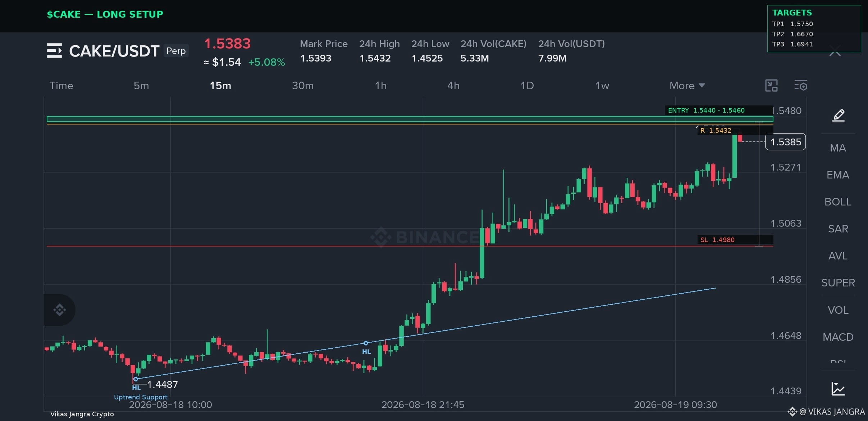Open the line-chart indicator icon at bottom right
868x421 pixels.
point(838,389)
